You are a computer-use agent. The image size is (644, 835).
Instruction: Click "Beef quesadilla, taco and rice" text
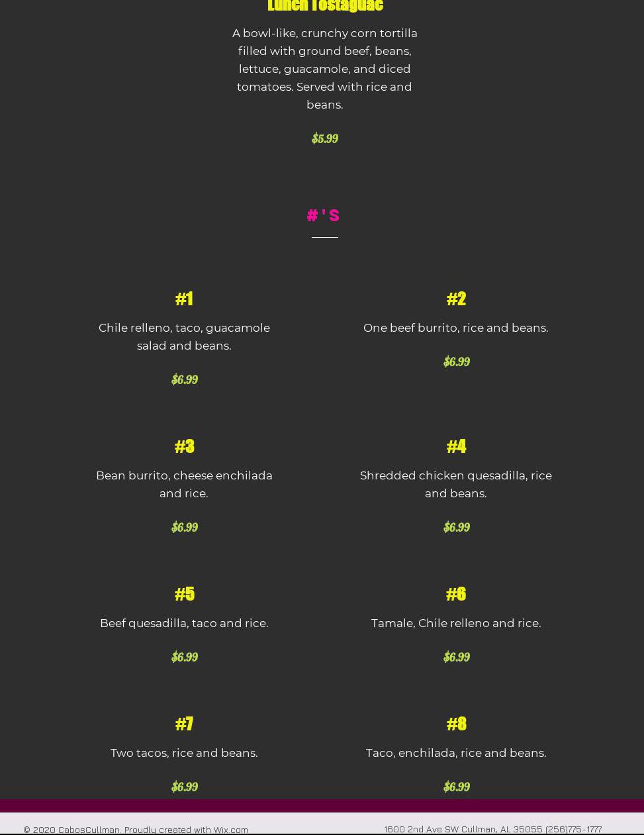[184, 623]
